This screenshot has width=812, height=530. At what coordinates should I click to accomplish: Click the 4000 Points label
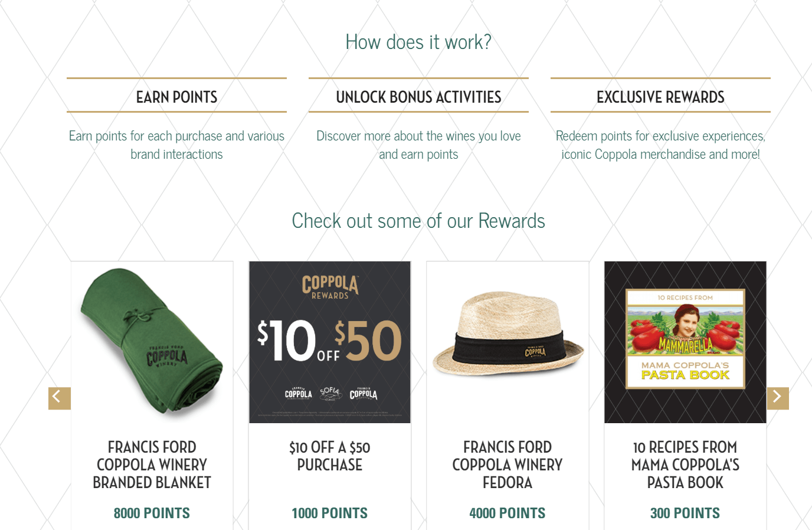pyautogui.click(x=508, y=513)
